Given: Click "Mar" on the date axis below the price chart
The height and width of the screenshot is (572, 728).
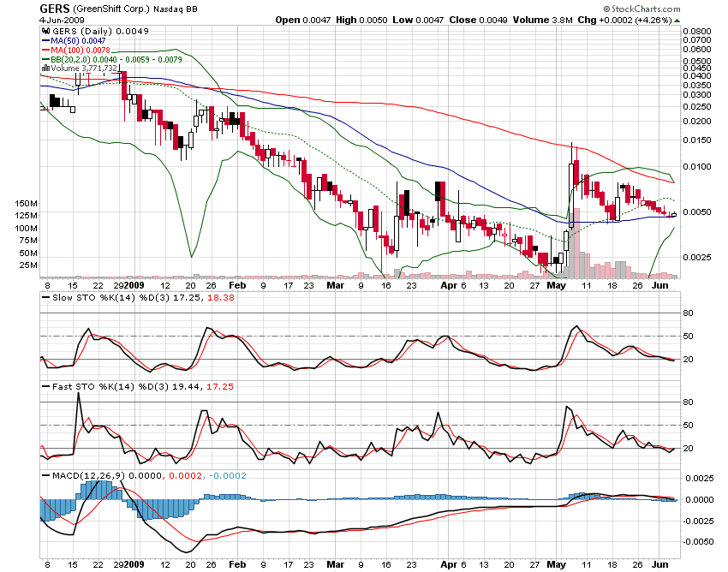Looking at the screenshot, I should point(335,285).
